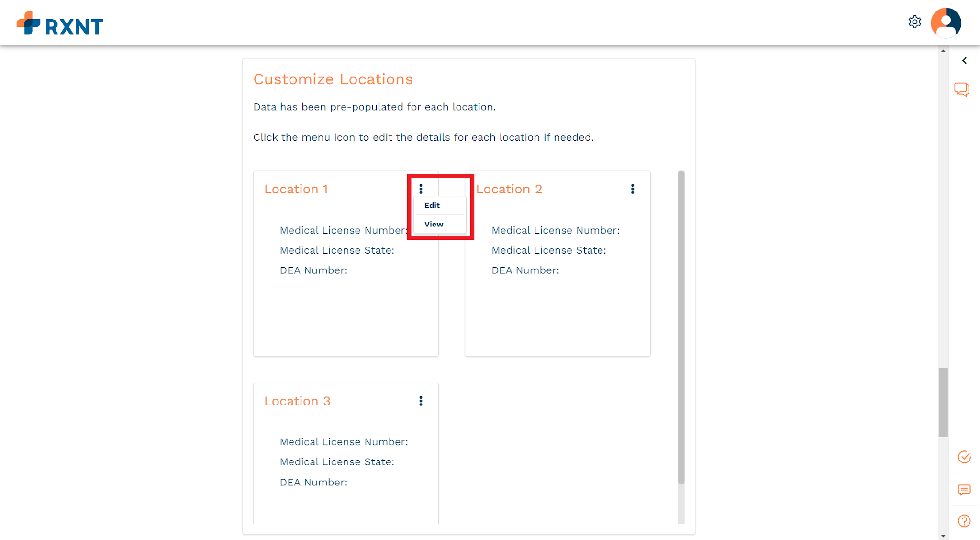Click the Location 2 card title
The image size is (980, 540).
point(509,189)
